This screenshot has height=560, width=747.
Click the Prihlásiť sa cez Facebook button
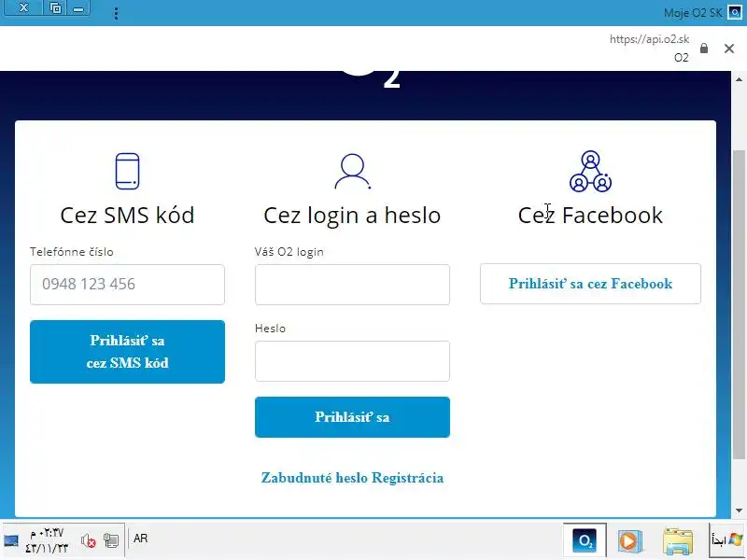click(x=590, y=284)
